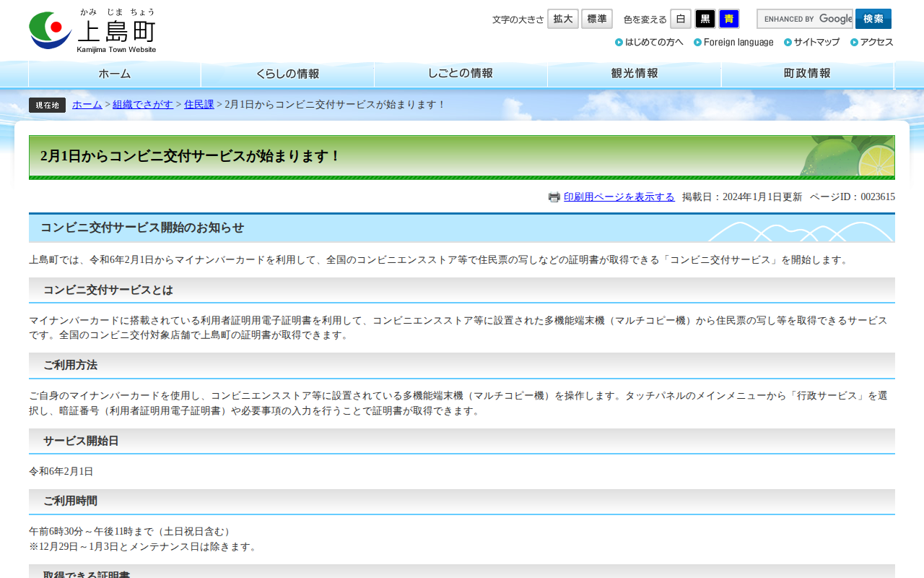
Task: Select blue (青) color scheme
Action: (x=729, y=19)
